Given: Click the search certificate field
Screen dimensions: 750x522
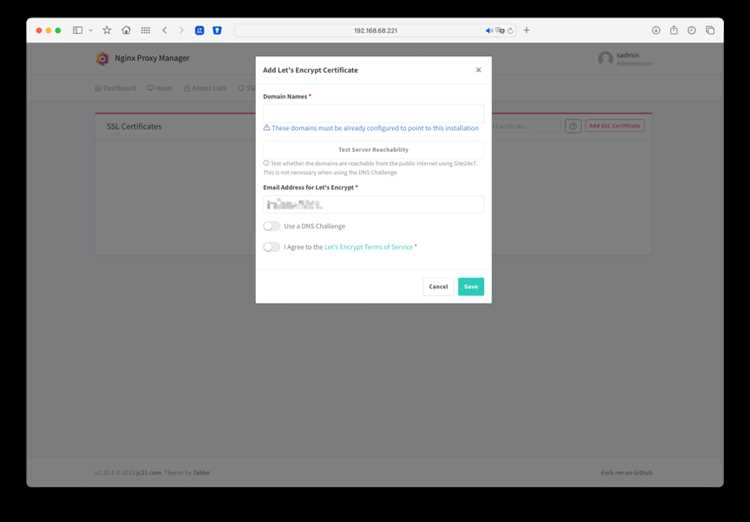Looking at the screenshot, I should (x=525, y=126).
